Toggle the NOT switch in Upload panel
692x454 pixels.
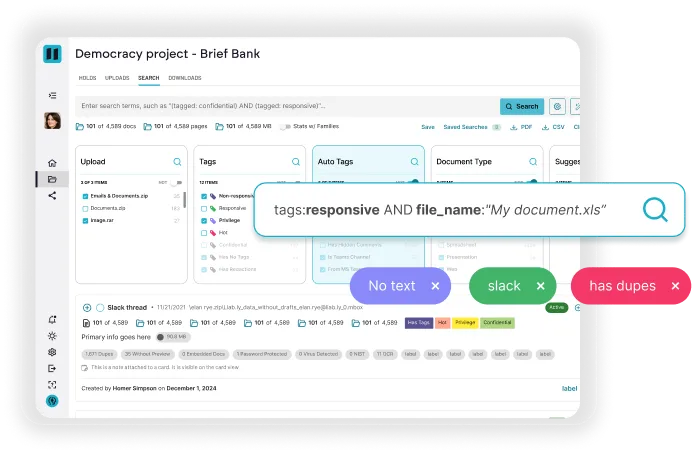click(177, 182)
